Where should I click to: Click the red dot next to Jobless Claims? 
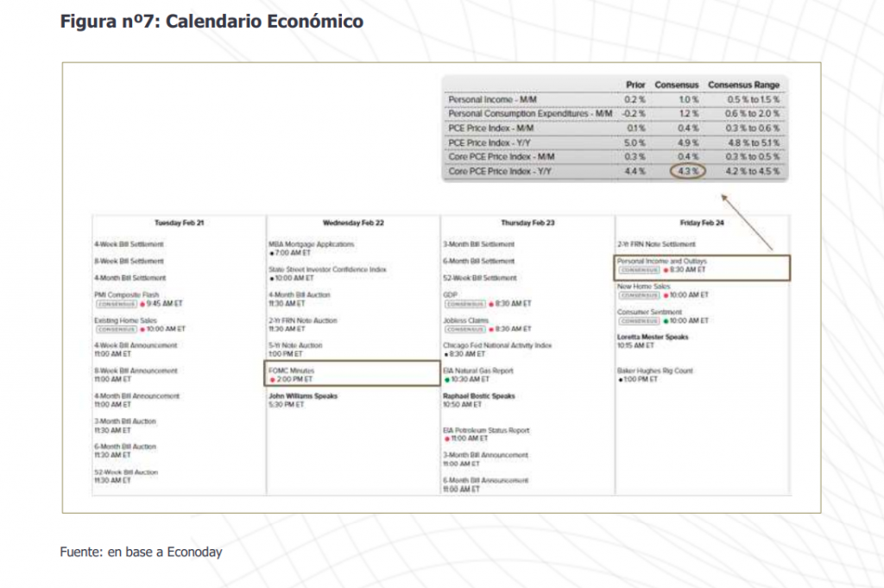coord(490,329)
